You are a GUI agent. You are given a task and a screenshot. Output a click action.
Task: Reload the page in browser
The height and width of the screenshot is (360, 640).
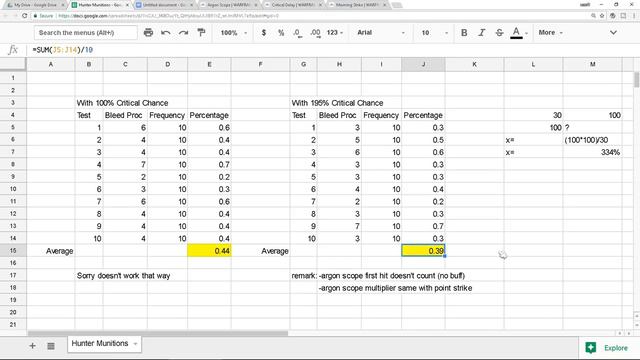click(24, 16)
